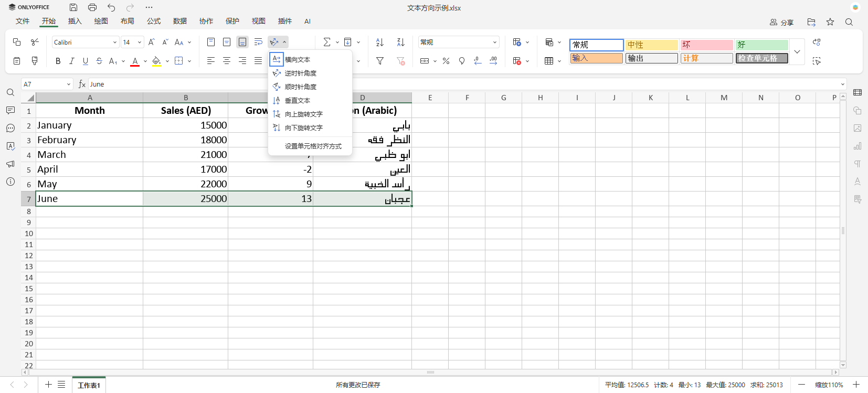Apply Strikethrough formatting
The width and height of the screenshot is (868, 393).
click(x=99, y=61)
